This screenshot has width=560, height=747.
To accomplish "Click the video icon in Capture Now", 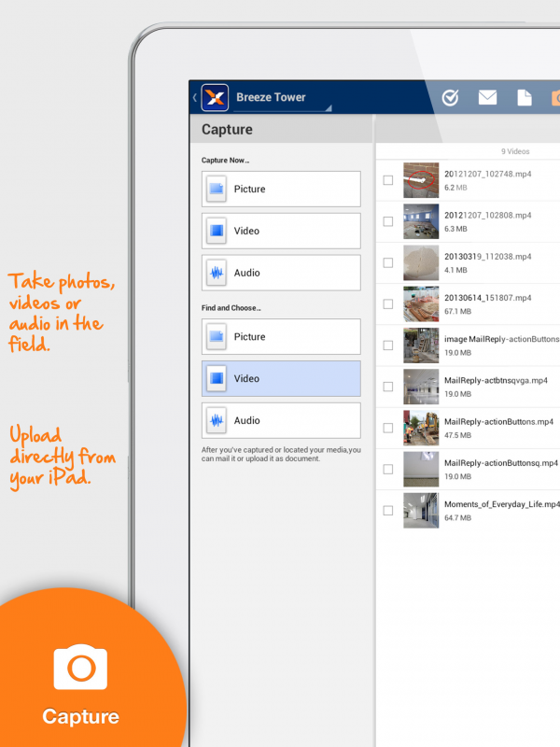I will click(217, 231).
